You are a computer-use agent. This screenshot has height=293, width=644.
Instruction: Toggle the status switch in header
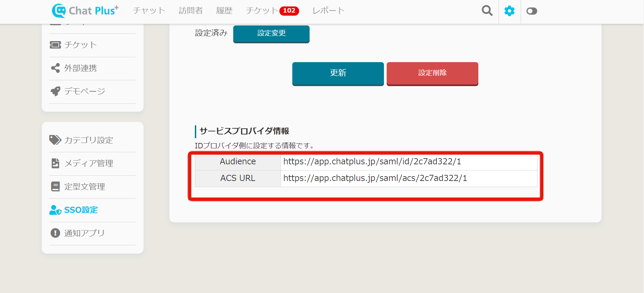(x=532, y=11)
